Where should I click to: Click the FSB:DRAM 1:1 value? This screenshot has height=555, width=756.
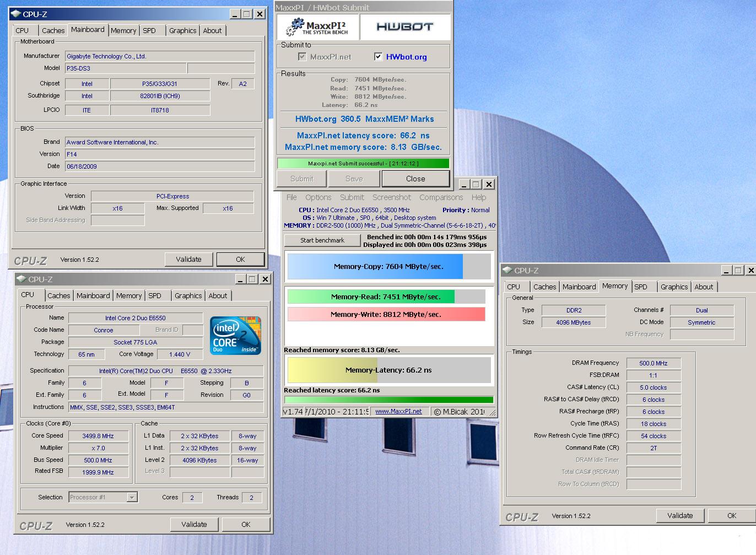(654, 375)
